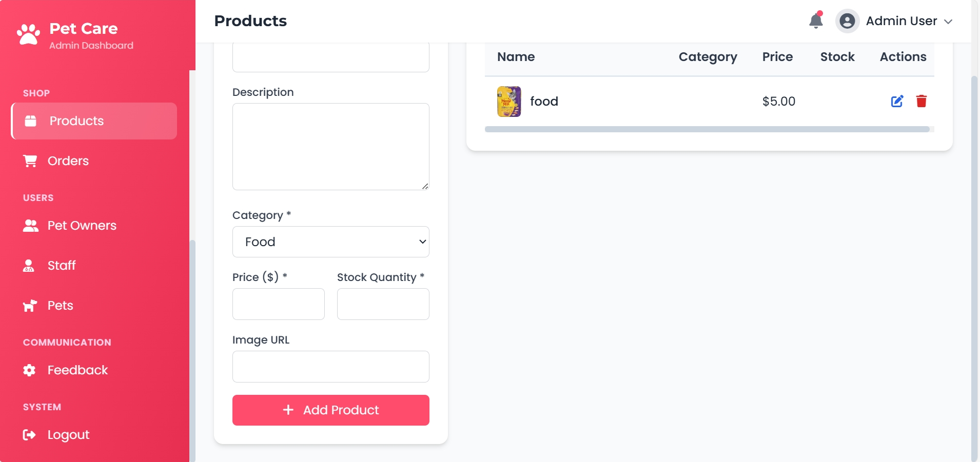This screenshot has width=980, height=462.
Task: Click the Stock Quantity input field
Action: coord(383,304)
